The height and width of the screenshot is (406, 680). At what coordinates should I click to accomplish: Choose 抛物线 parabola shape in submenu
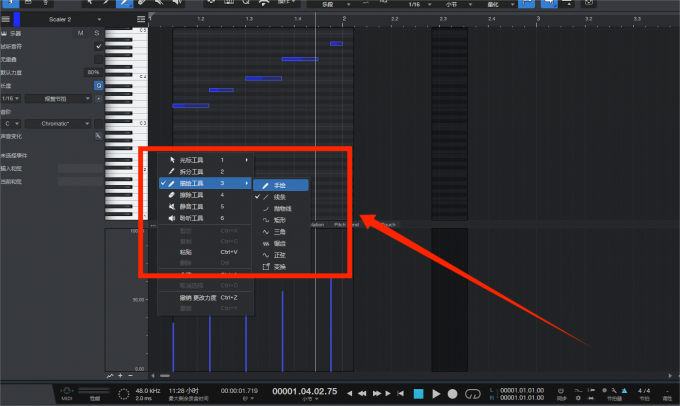tap(282, 208)
